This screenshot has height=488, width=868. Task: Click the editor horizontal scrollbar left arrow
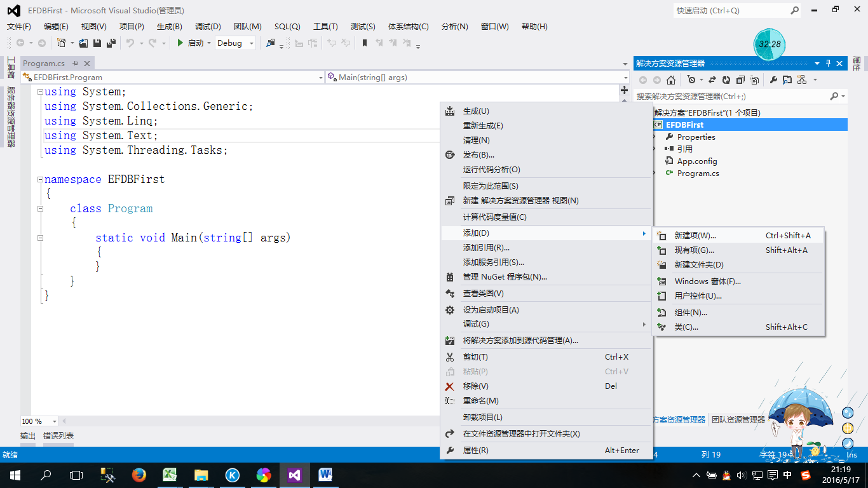64,421
